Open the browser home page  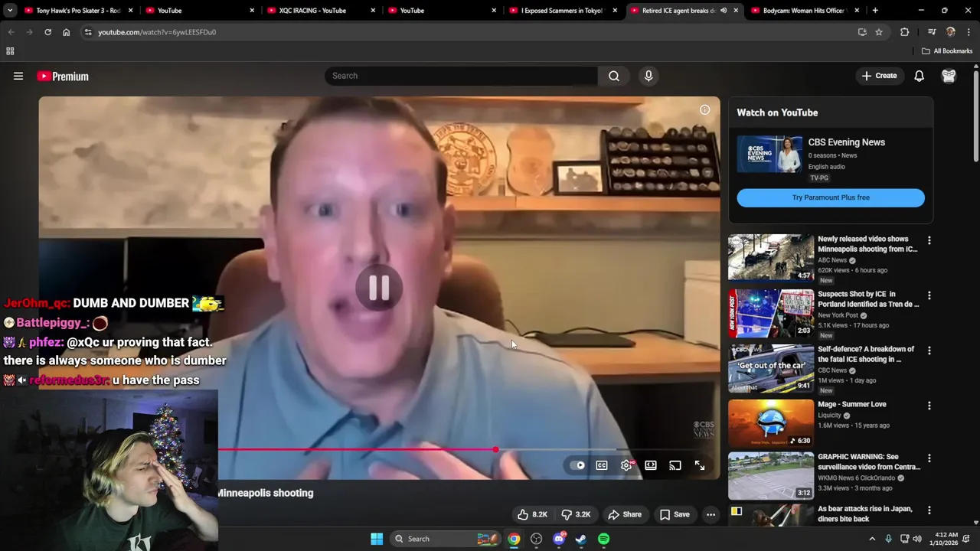click(x=66, y=32)
